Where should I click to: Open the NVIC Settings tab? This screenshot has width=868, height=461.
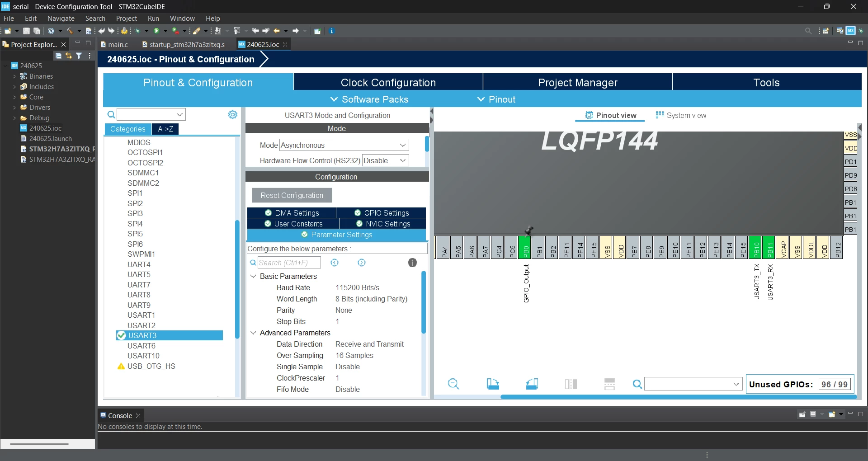point(383,224)
